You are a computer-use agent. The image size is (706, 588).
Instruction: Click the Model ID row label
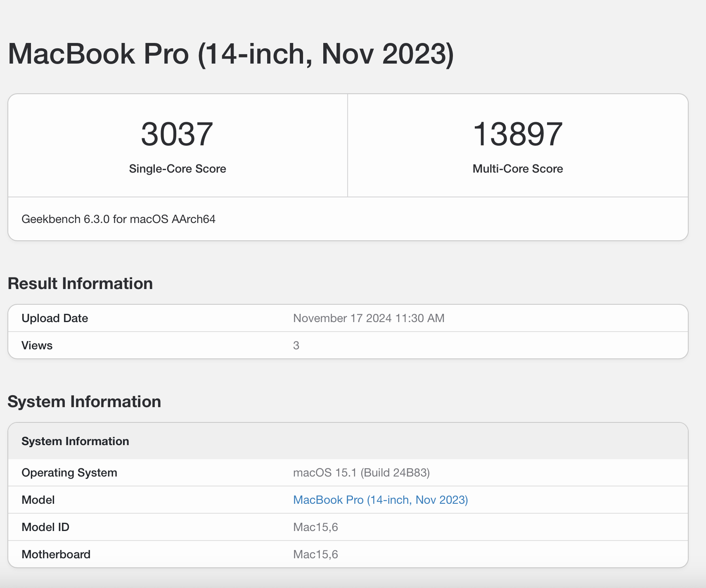[x=45, y=527]
